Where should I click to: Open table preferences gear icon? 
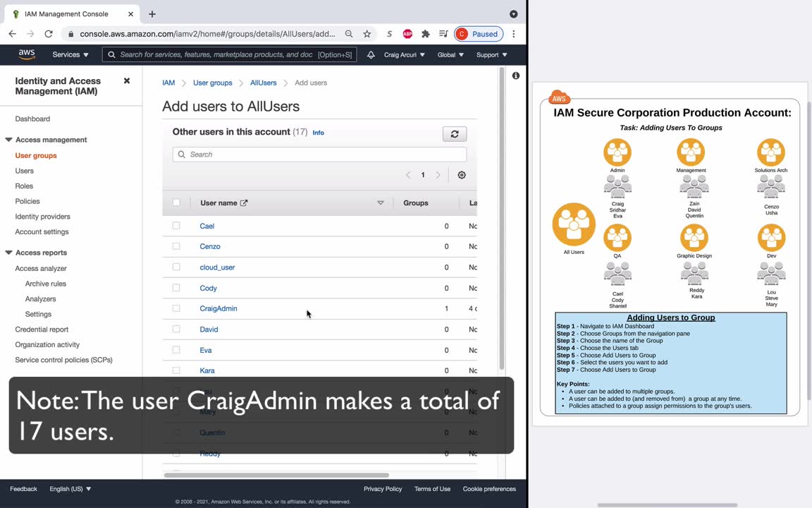point(462,175)
